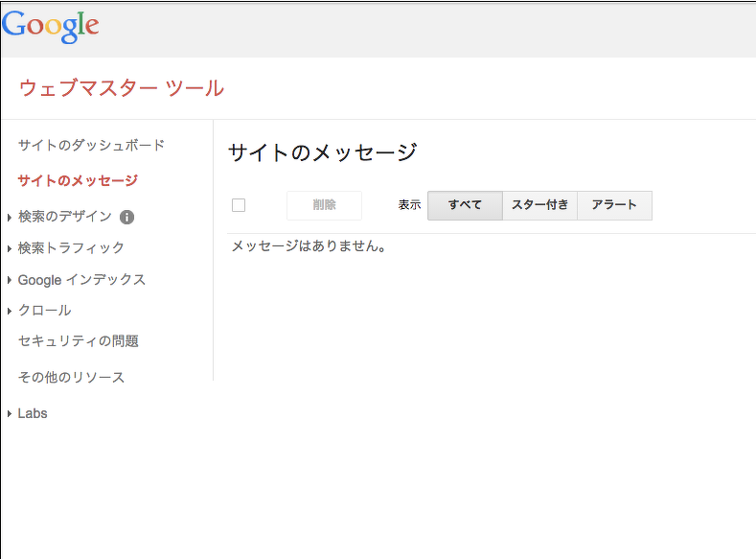The image size is (756, 559).
Task: Expand the Google インデックス section arrow
Action: (x=10, y=280)
